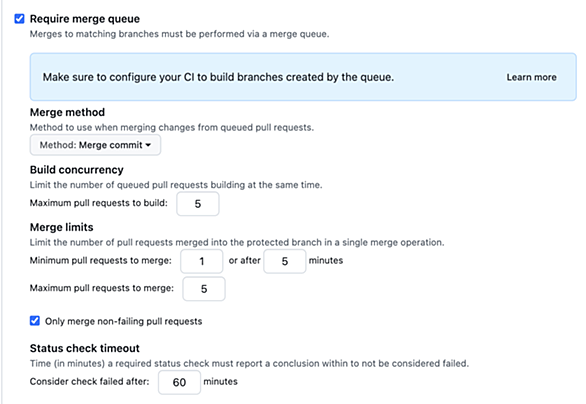This screenshot has width=586, height=404.
Task: Click the 'Consider check failed after:' label
Action: (x=89, y=382)
